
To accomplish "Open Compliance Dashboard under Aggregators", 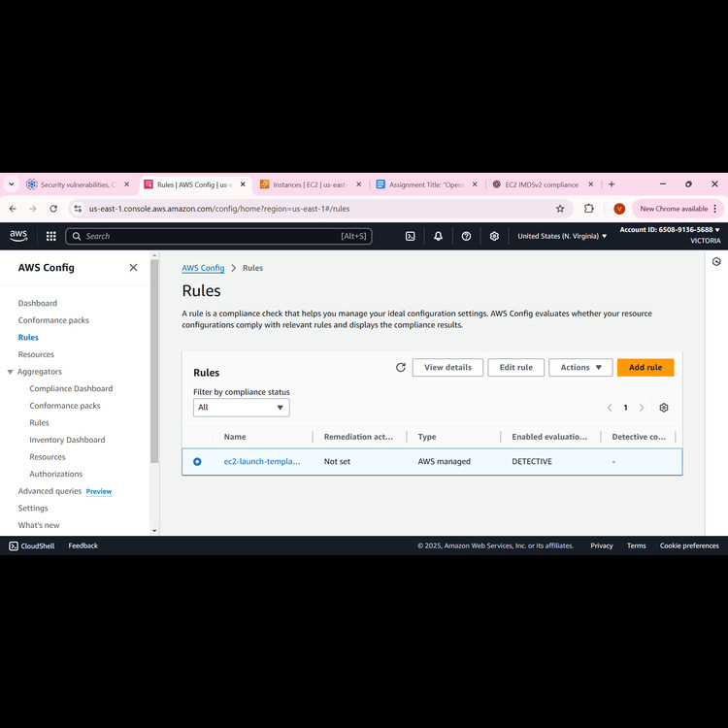I will tap(71, 388).
